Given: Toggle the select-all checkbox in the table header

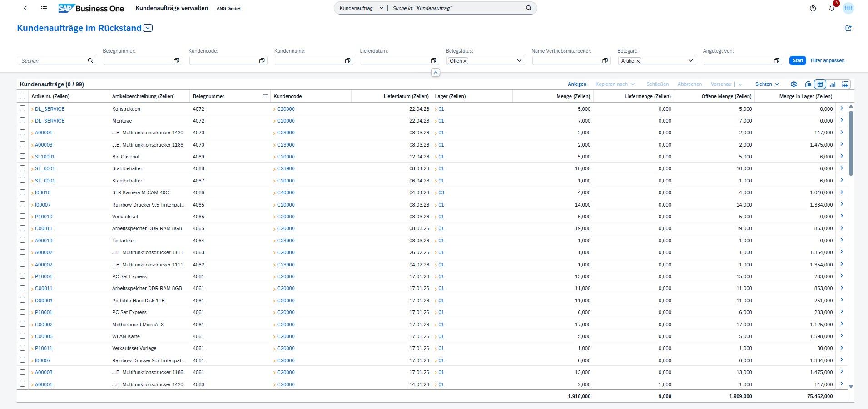Looking at the screenshot, I should tap(23, 96).
